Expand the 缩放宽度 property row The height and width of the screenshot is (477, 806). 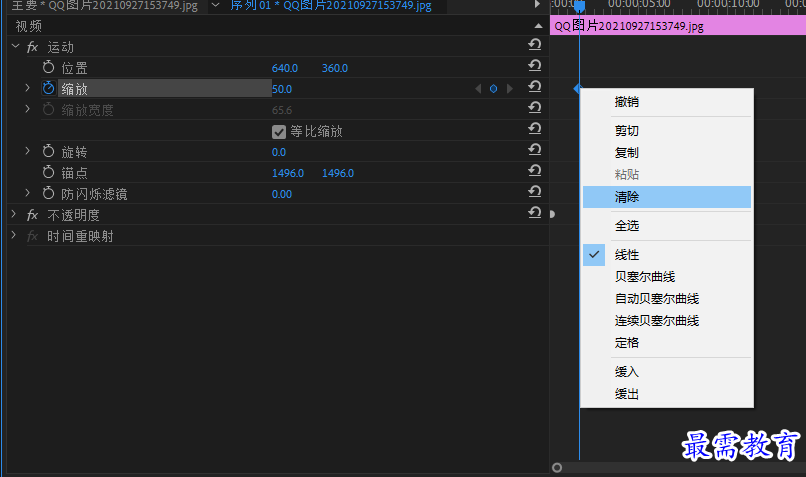[x=27, y=109]
